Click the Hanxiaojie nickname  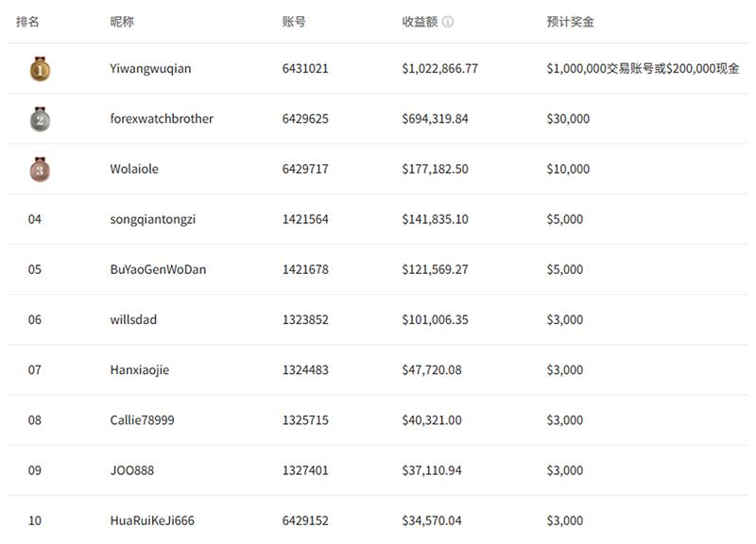tap(139, 370)
